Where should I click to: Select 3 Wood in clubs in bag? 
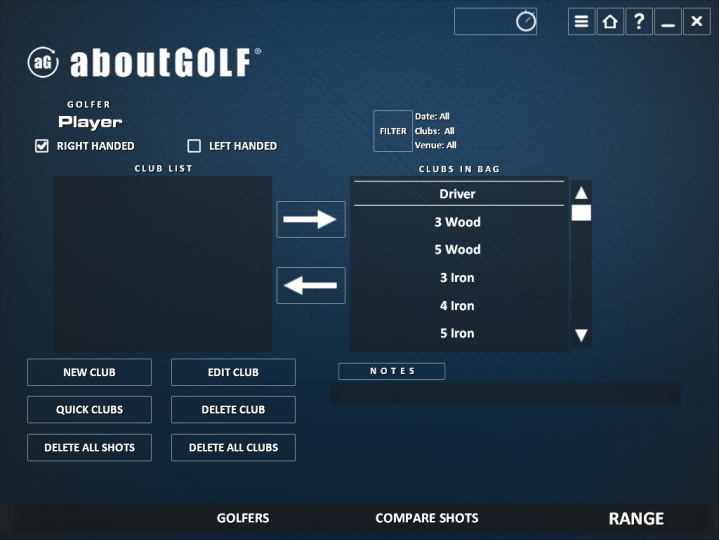pyautogui.click(x=459, y=222)
